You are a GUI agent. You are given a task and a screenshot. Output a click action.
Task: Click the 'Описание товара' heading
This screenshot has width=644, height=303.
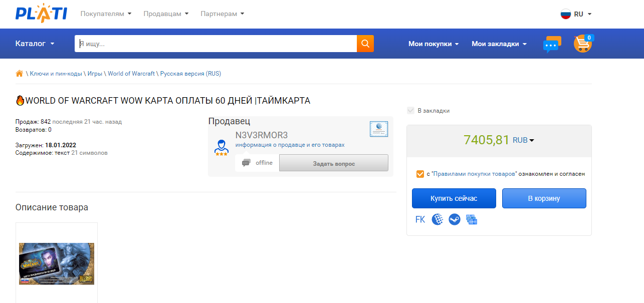click(x=52, y=207)
